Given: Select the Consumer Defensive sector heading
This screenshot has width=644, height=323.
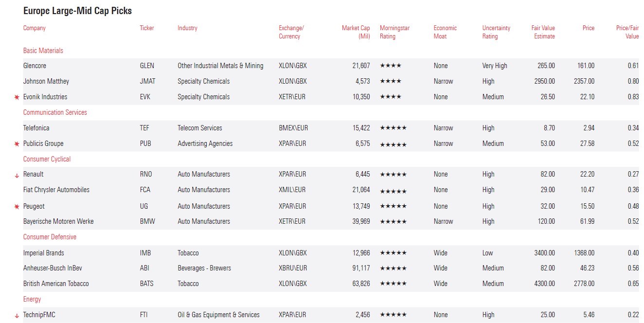Looking at the screenshot, I should (x=50, y=237).
